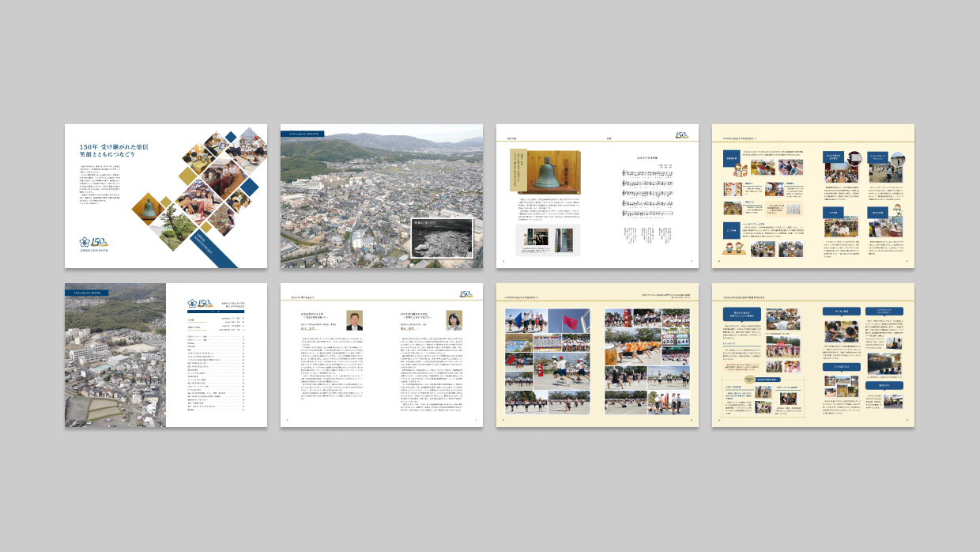Screen dimensions: 980x552
Task: Open the cover page spread thumbnail
Action: click(166, 196)
